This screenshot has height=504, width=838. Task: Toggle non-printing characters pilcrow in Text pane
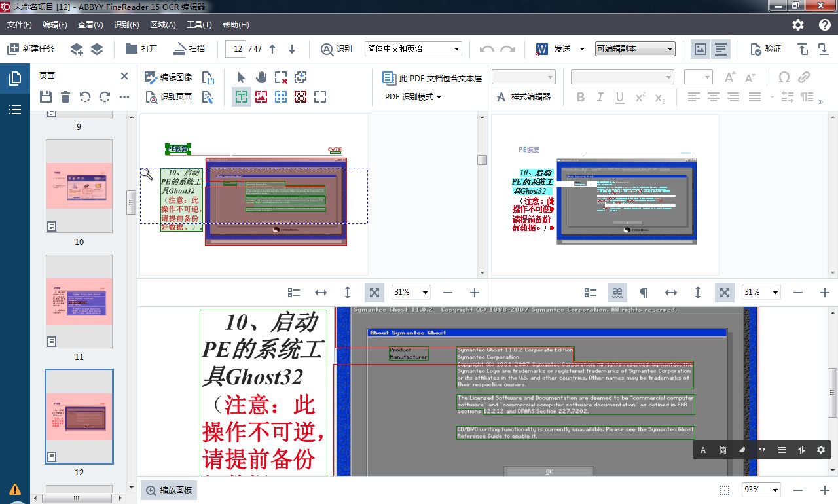[644, 293]
